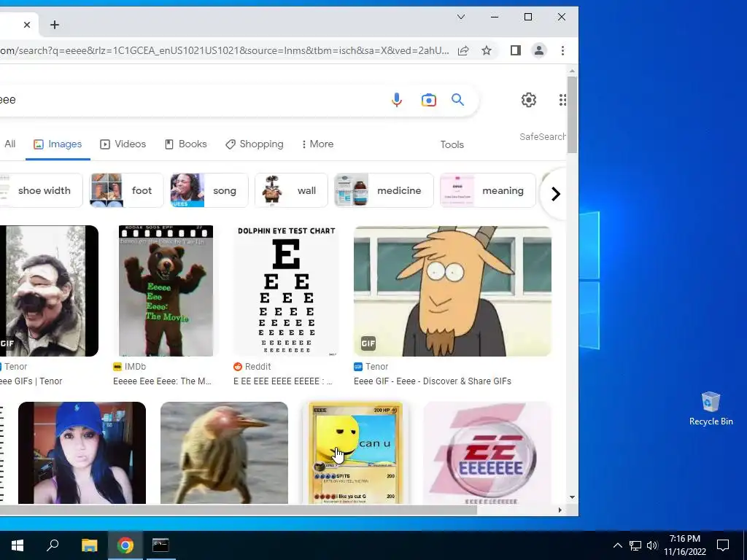Open 'E EE EEE EEEE EEEEE' title link

tap(283, 381)
